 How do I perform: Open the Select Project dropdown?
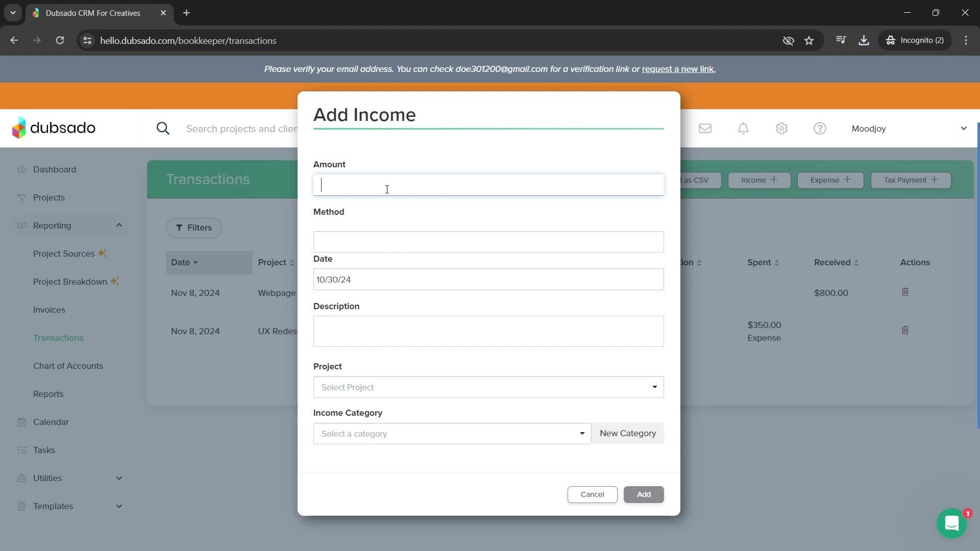point(488,387)
